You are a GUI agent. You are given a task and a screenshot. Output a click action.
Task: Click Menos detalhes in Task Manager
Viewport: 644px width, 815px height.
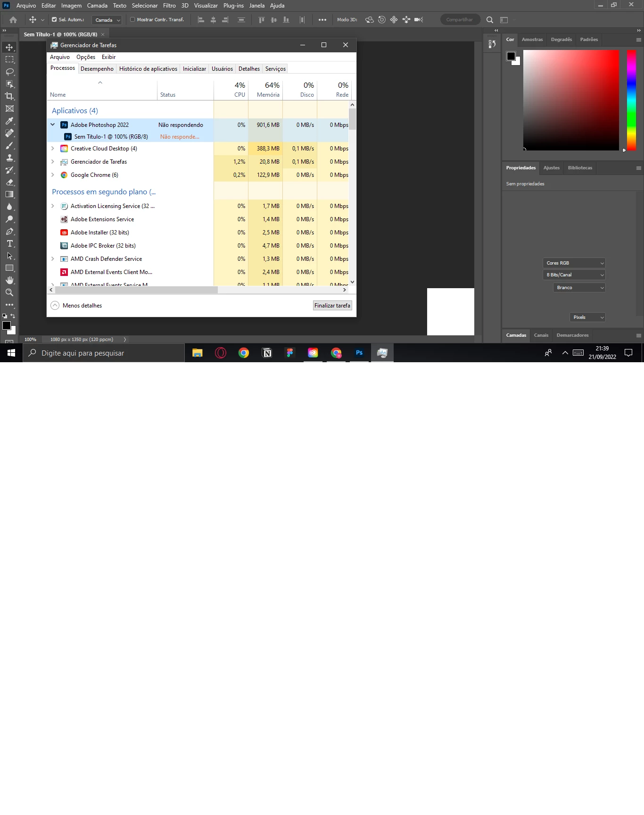coord(76,306)
